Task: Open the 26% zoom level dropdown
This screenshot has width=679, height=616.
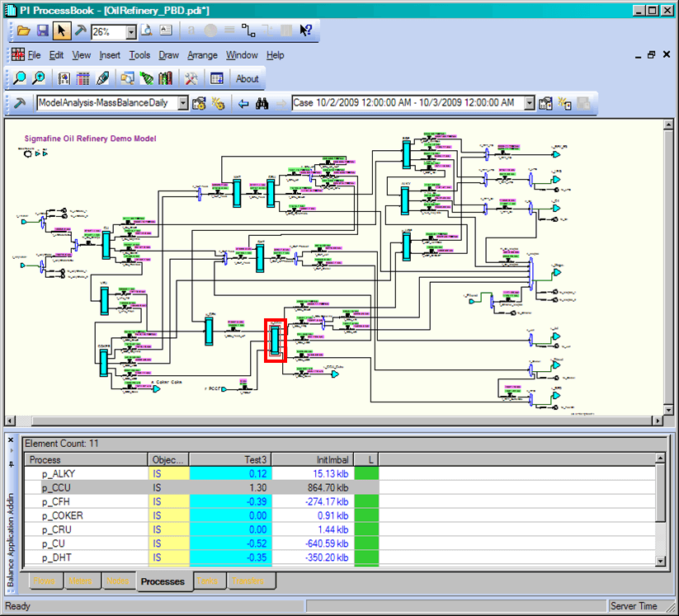Action: [131, 32]
